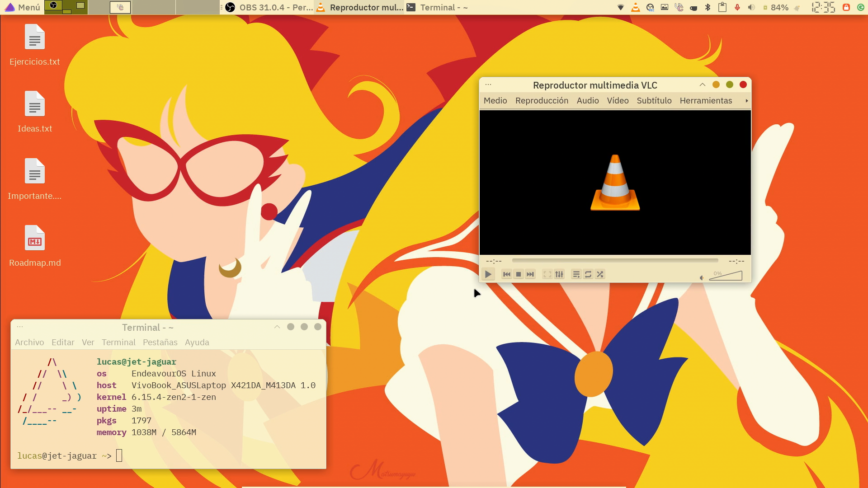The height and width of the screenshot is (488, 868).
Task: Toggle the VLC playlist view
Action: [x=576, y=274]
